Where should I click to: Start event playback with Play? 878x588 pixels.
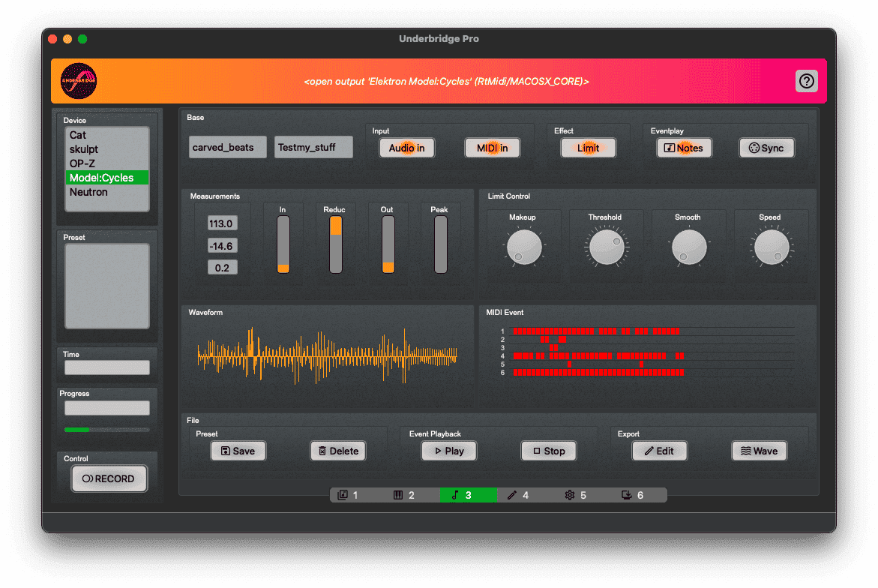coord(449,451)
